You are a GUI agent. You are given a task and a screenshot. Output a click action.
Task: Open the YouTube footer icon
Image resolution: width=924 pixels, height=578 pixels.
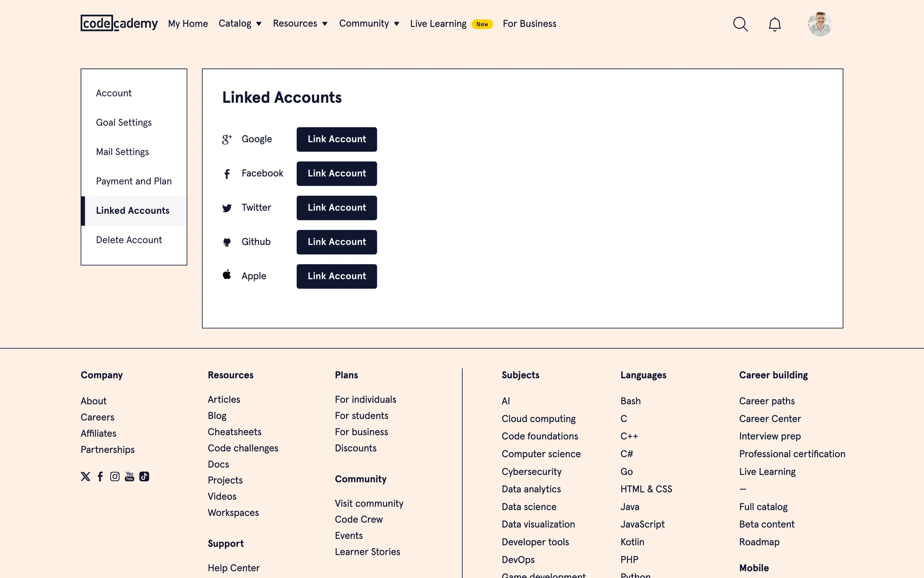[x=129, y=476]
